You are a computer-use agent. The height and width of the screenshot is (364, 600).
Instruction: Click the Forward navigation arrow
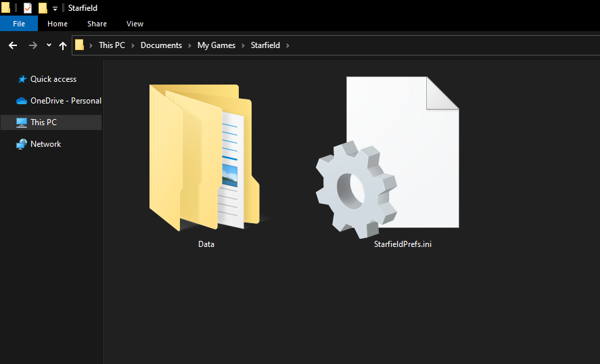[x=33, y=45]
